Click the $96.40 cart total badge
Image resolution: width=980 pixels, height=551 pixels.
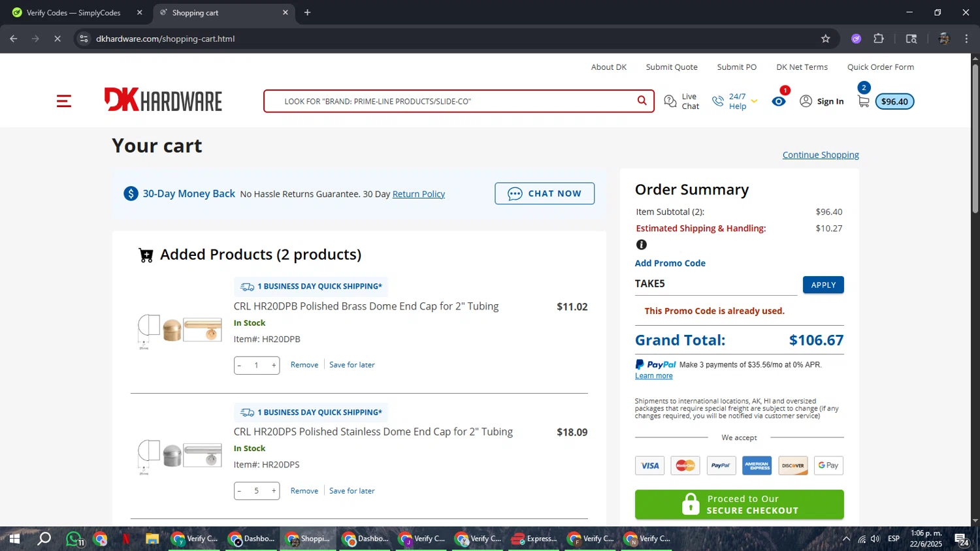894,101
